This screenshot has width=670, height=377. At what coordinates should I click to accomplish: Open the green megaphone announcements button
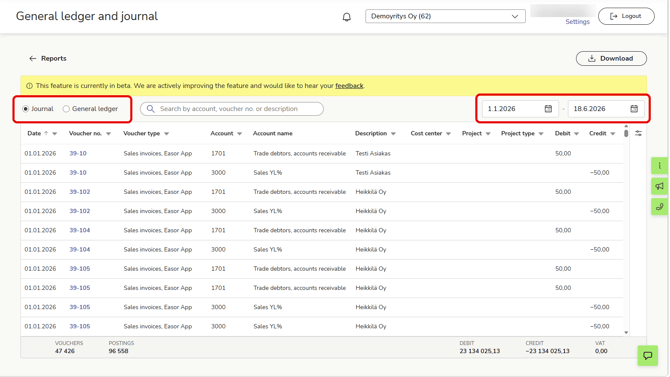[659, 186]
